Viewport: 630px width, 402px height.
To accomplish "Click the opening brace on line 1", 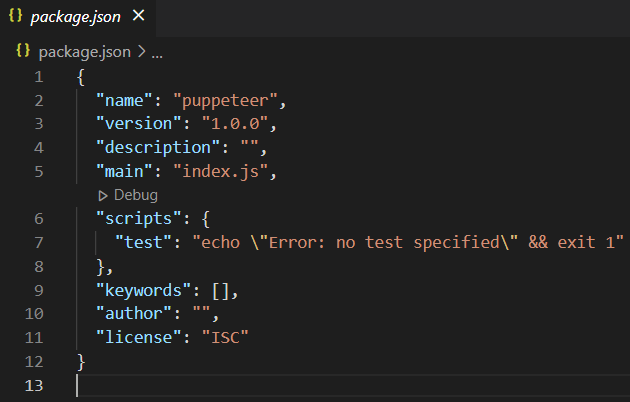I will [81, 77].
